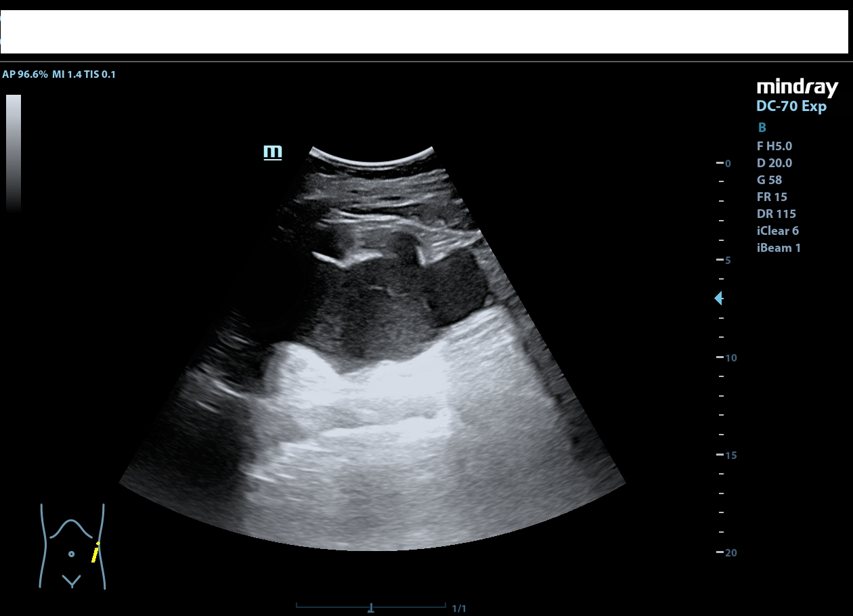Click the AP 96.6% acoustic power readout

(25, 74)
